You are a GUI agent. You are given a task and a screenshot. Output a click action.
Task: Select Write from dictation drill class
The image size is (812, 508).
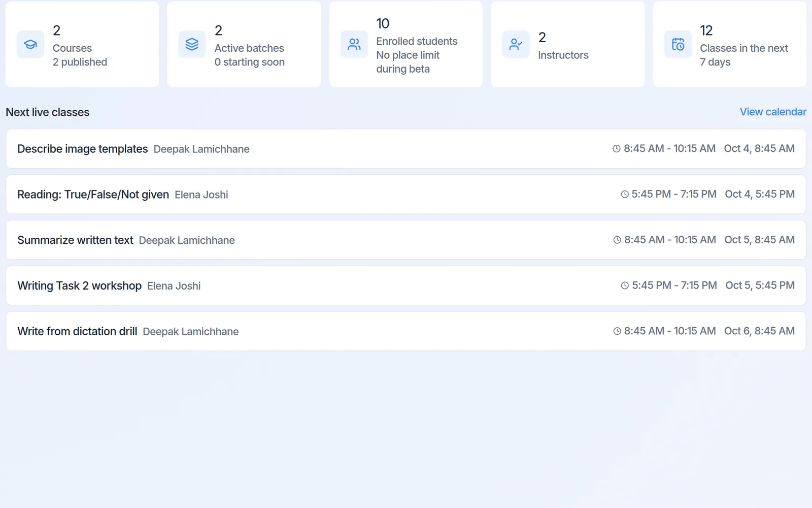point(406,331)
